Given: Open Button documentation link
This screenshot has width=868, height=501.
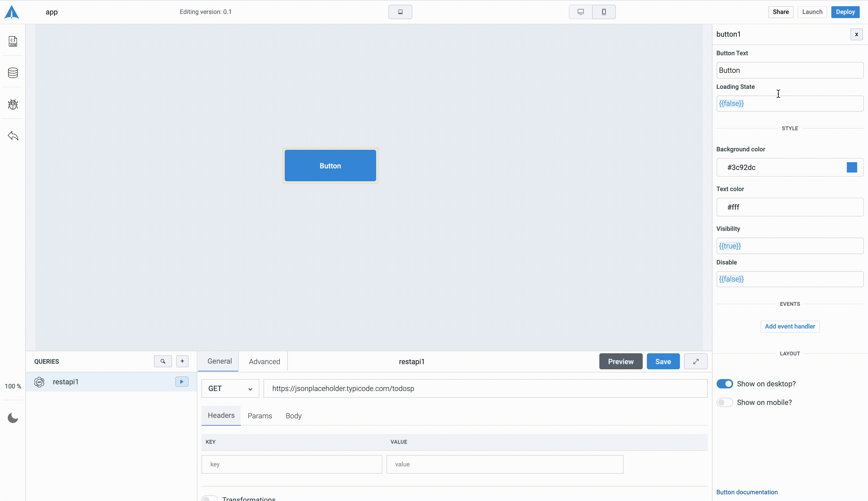Looking at the screenshot, I should tap(747, 492).
